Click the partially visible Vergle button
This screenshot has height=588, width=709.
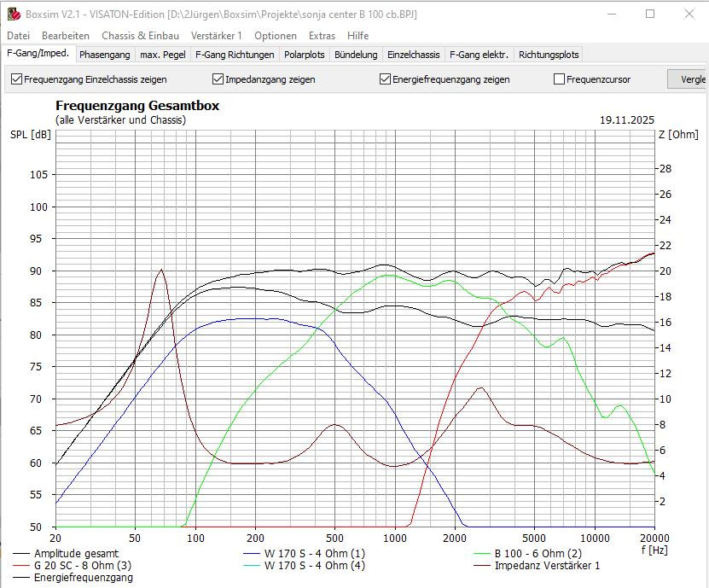[x=688, y=79]
